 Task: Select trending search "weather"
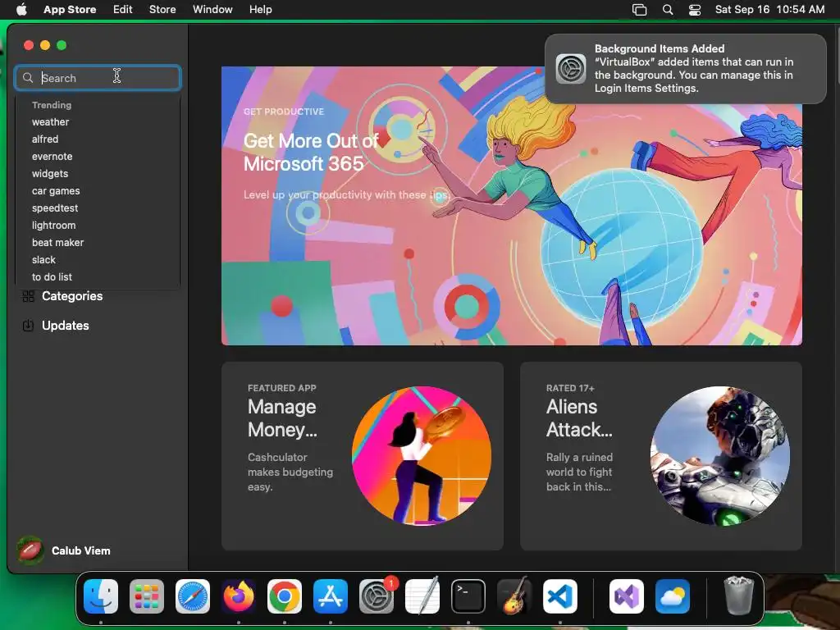tap(50, 122)
